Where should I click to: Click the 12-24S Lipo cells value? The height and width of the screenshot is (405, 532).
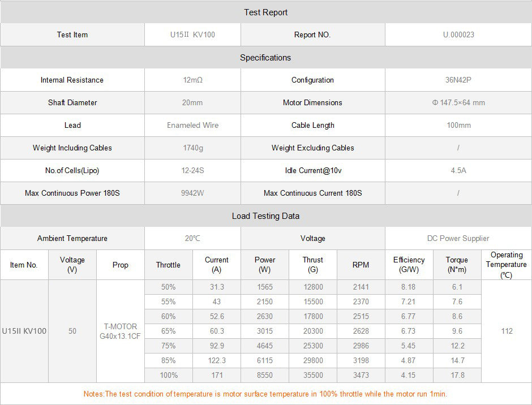(192, 171)
